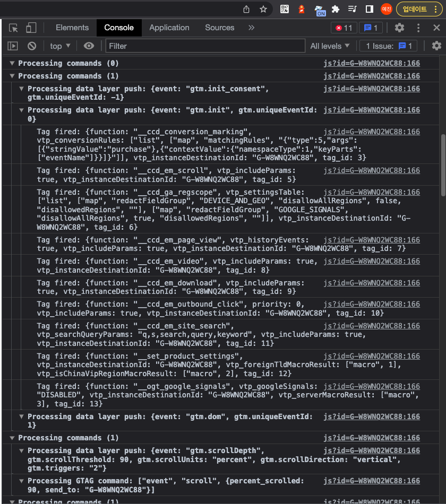The width and height of the screenshot is (446, 504).
Task: Open the Extensions puzzle piece menu
Action: [x=336, y=9]
